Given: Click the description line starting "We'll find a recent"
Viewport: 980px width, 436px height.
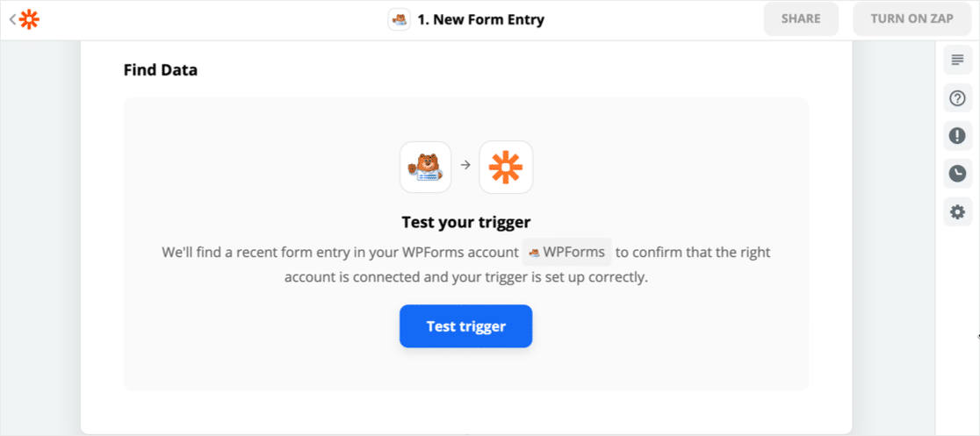Looking at the screenshot, I should 340,253.
